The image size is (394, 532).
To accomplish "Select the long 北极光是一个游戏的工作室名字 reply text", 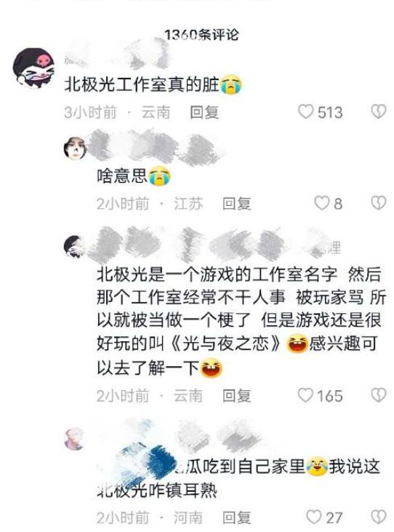I will point(241,321).
